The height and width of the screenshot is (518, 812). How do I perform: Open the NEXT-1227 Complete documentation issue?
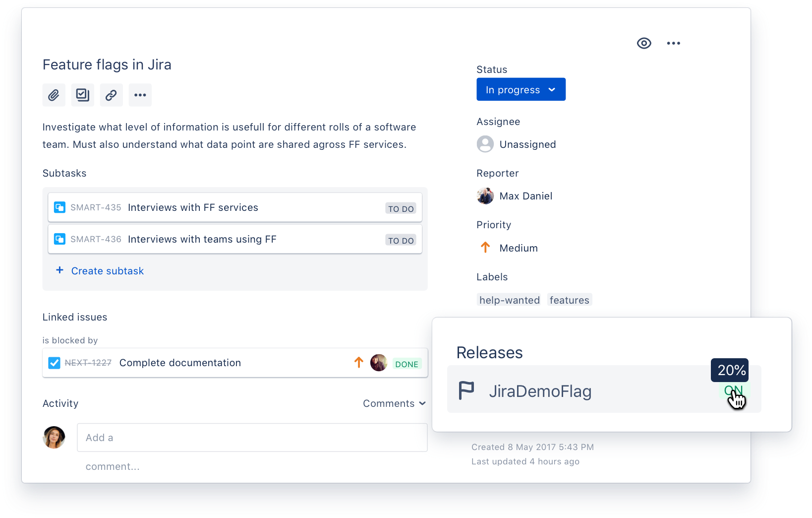click(180, 363)
